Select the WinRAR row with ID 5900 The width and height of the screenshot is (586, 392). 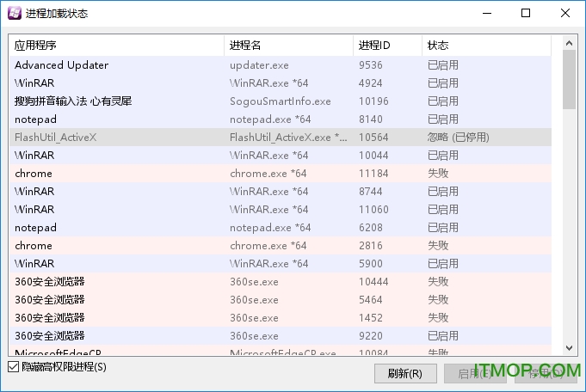[x=281, y=264]
